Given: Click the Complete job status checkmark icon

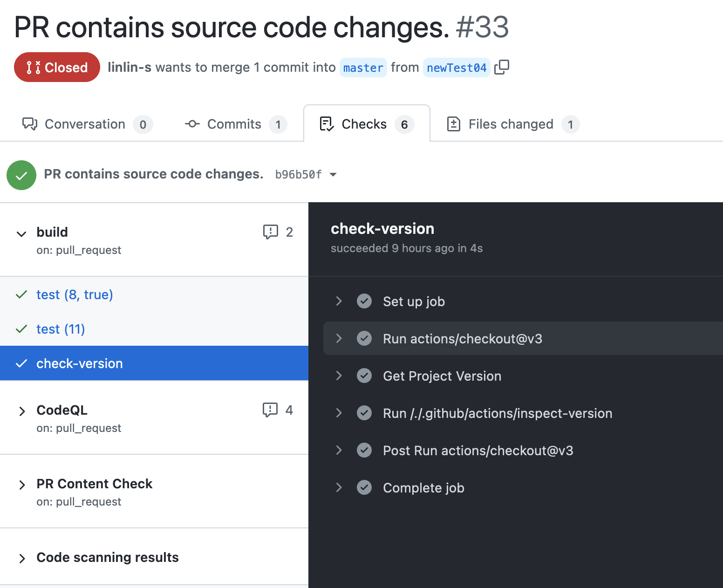Looking at the screenshot, I should click(x=364, y=487).
